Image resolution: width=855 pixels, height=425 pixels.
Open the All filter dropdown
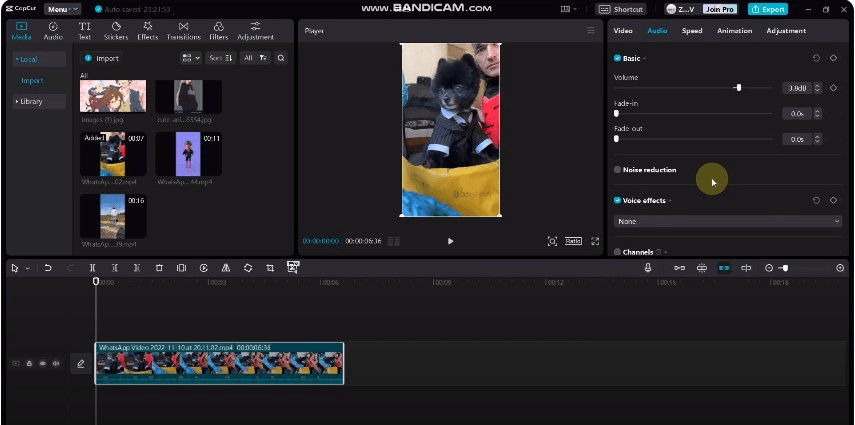click(255, 58)
